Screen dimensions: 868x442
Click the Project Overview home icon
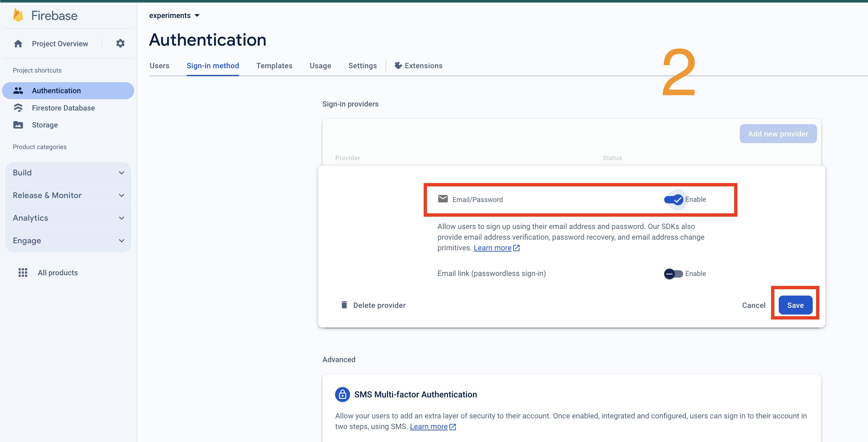[x=18, y=44]
